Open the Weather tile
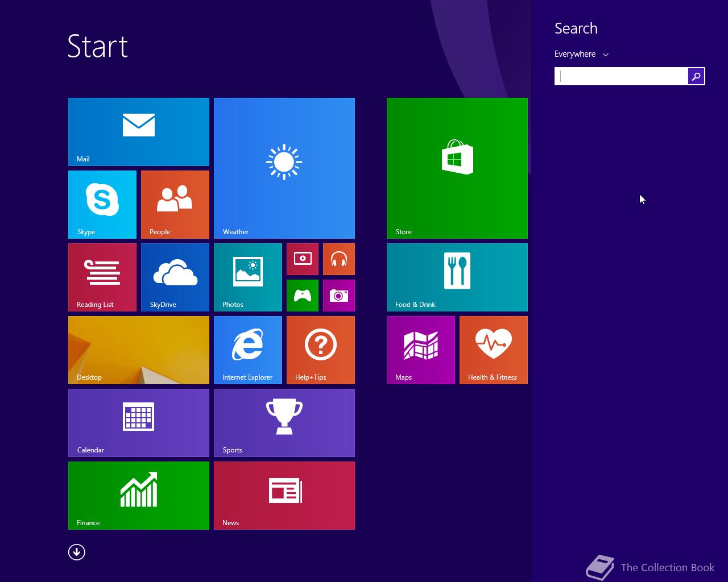The height and width of the screenshot is (582, 728). tap(284, 168)
